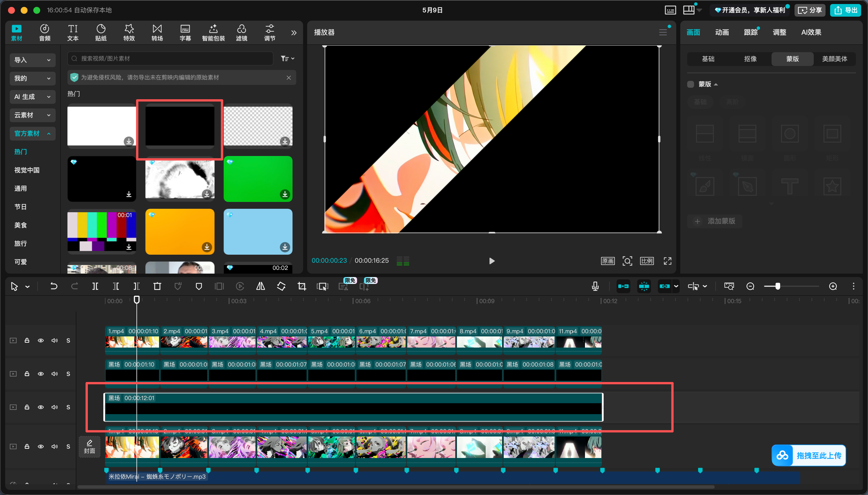Image resolution: width=868 pixels, height=495 pixels.
Task: Open the 贴纸 stickers panel
Action: point(101,33)
